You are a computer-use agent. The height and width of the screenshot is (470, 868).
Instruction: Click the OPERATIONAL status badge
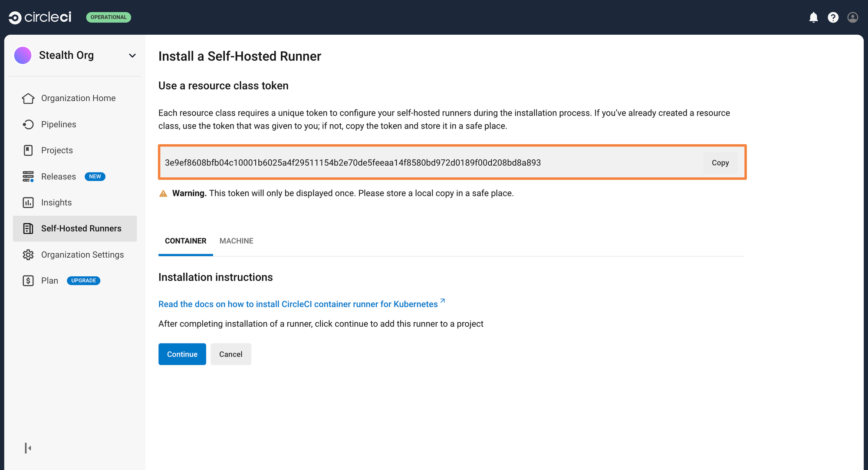click(x=108, y=17)
